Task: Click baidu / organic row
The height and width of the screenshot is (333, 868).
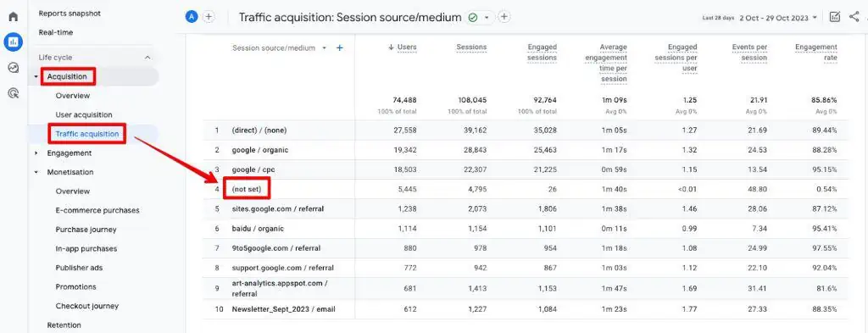Action: (525, 229)
